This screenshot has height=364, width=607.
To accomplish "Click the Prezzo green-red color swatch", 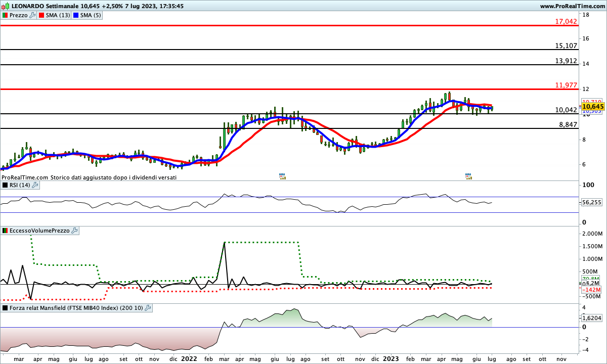I will coord(5,16).
